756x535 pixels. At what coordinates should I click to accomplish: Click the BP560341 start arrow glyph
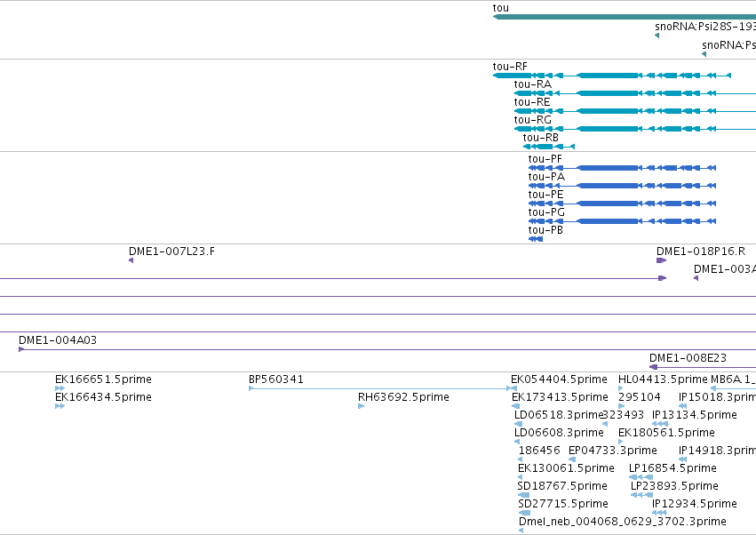tap(251, 388)
